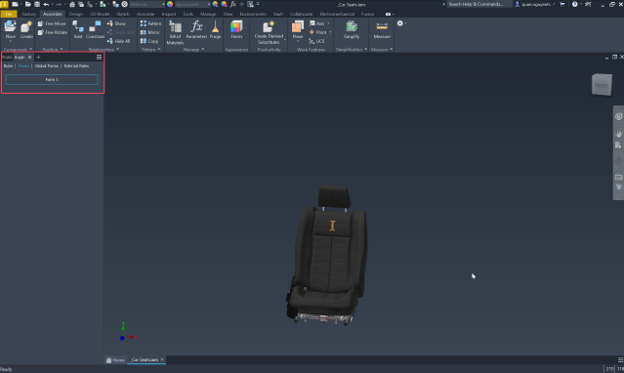Start the Pattern component tool

point(150,23)
